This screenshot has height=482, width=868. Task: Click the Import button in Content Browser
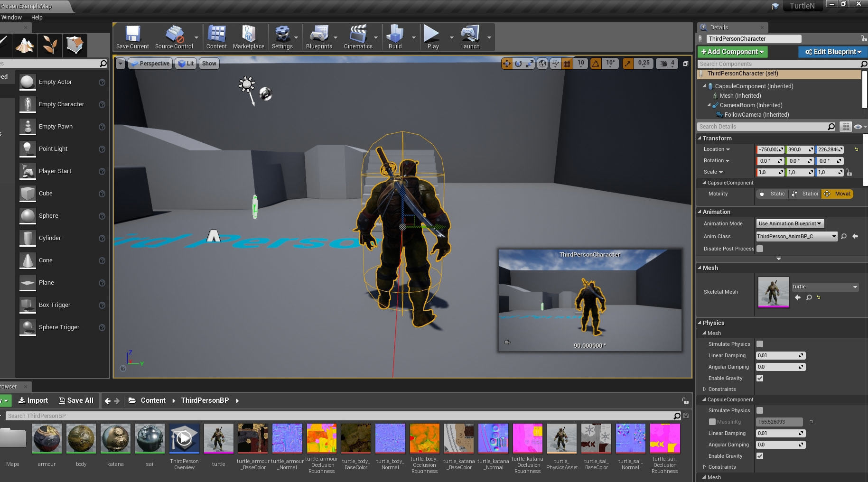coord(33,400)
